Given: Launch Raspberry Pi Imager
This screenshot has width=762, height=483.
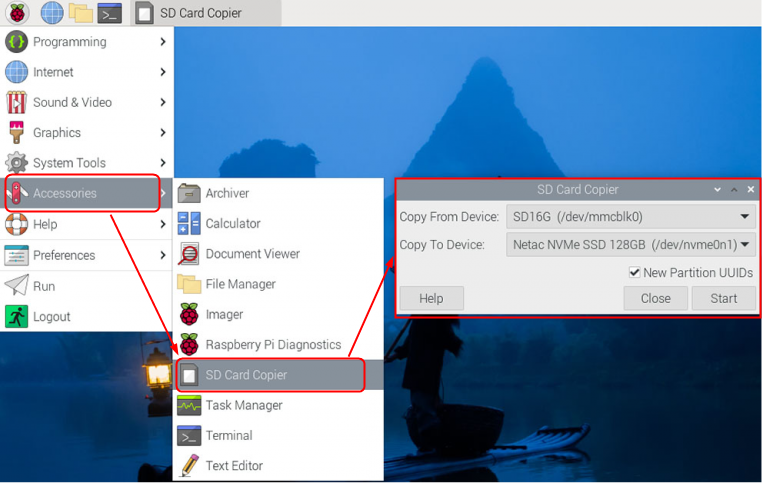Looking at the screenshot, I should click(224, 314).
